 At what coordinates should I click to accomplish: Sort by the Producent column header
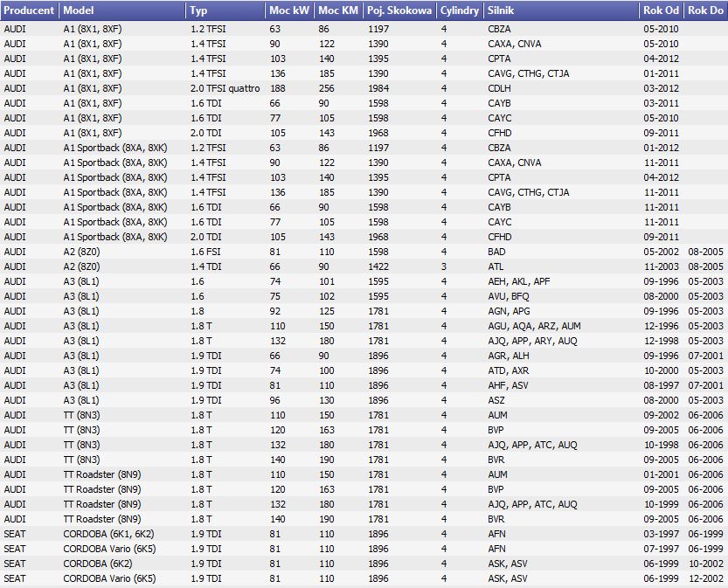click(x=30, y=10)
